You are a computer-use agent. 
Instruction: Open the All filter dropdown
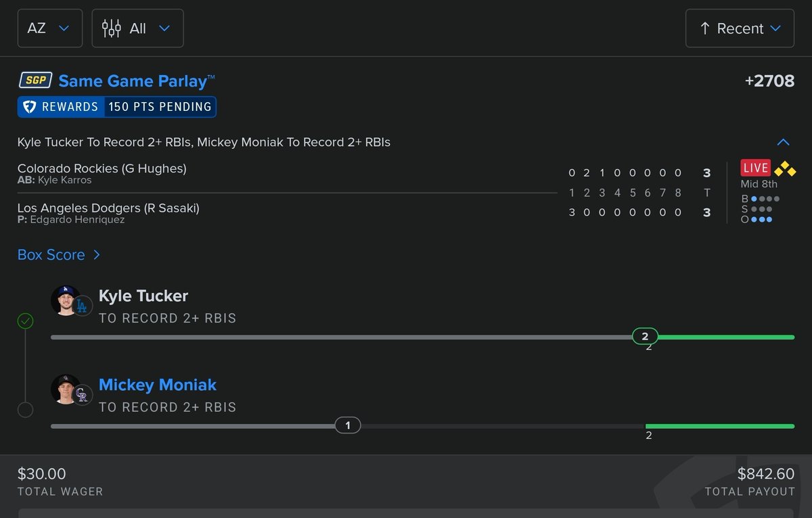coord(137,28)
